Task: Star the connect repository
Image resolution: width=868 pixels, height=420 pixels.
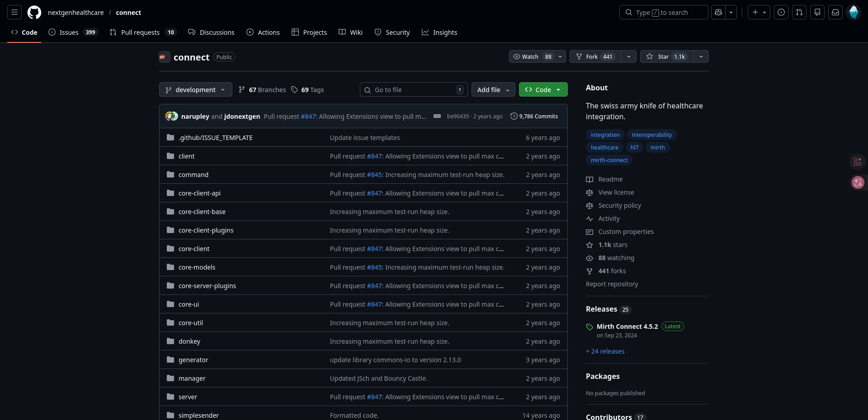Action: coord(667,56)
